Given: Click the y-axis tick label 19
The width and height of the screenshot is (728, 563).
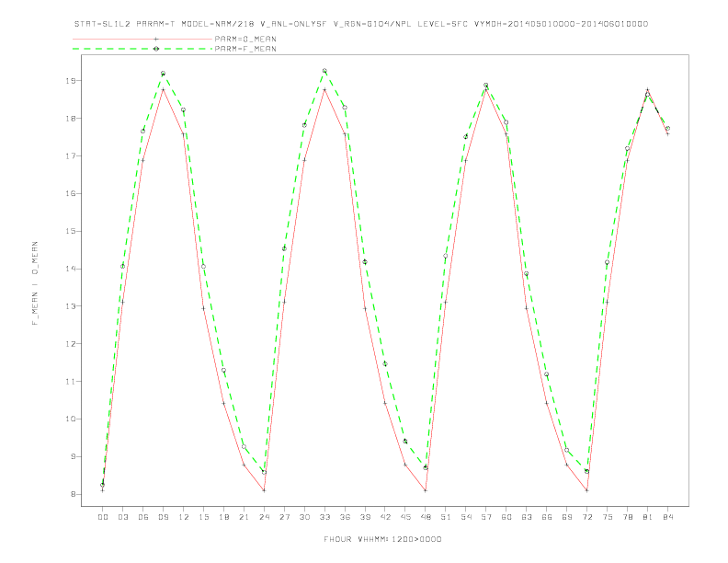Looking at the screenshot, I should tap(71, 81).
